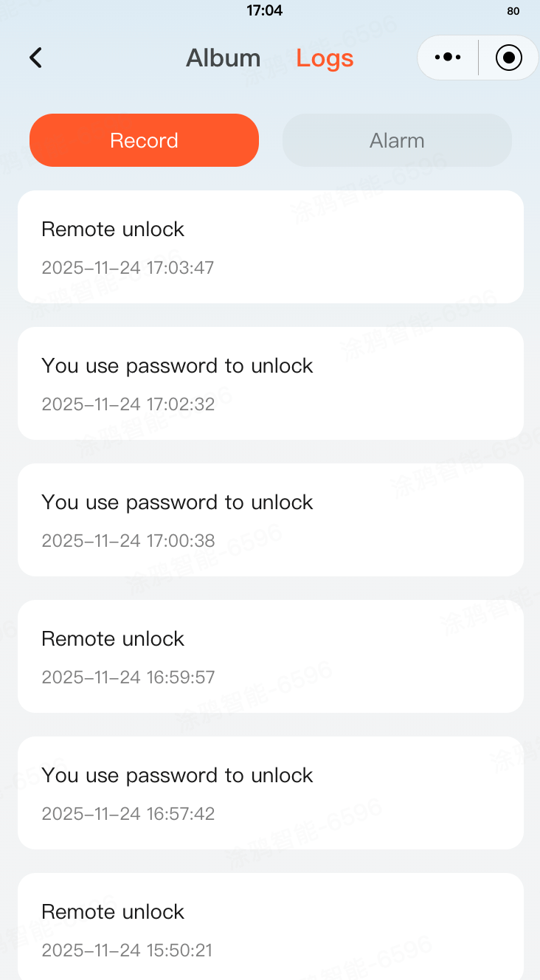Open Remote unlock entry at 16:59:57
The width and height of the screenshot is (540, 980).
pyautogui.click(x=270, y=656)
